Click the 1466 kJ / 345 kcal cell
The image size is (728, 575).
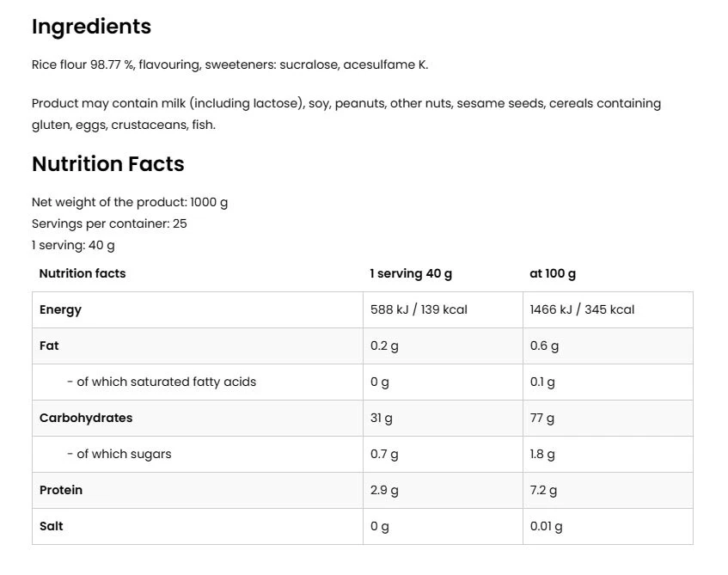click(582, 309)
